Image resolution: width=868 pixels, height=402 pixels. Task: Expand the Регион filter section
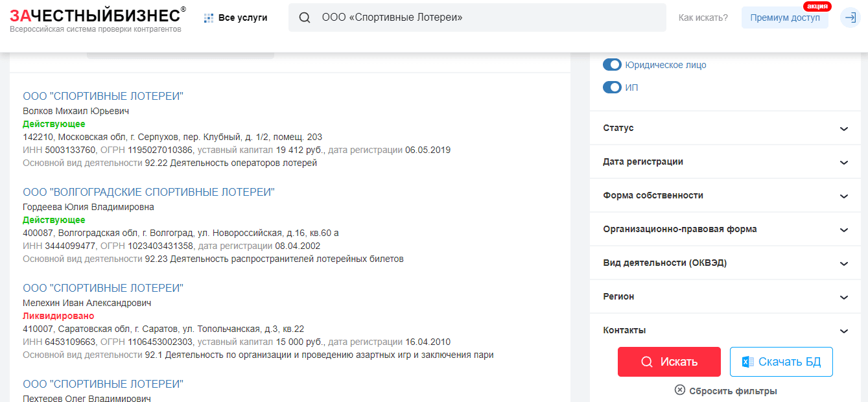[725, 297]
